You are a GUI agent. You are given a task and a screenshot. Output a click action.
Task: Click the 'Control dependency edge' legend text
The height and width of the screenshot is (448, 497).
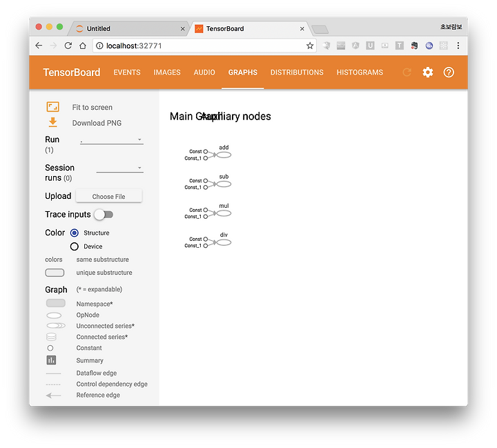pos(112,384)
